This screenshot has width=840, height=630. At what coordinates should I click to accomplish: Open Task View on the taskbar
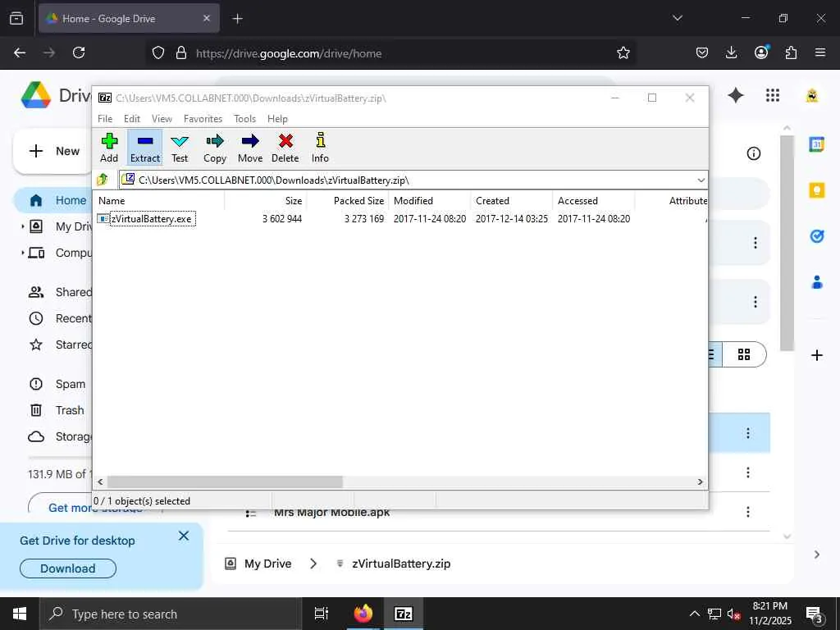pyautogui.click(x=322, y=614)
